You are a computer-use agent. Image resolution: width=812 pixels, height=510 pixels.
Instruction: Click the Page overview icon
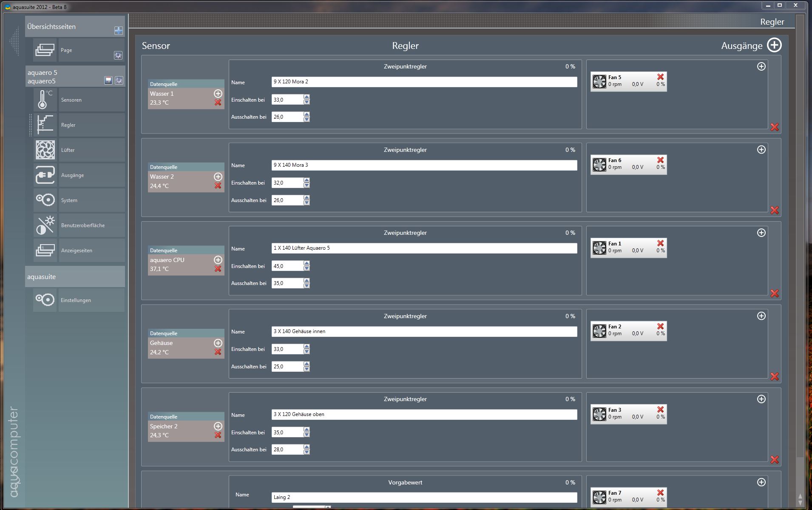tap(45, 50)
